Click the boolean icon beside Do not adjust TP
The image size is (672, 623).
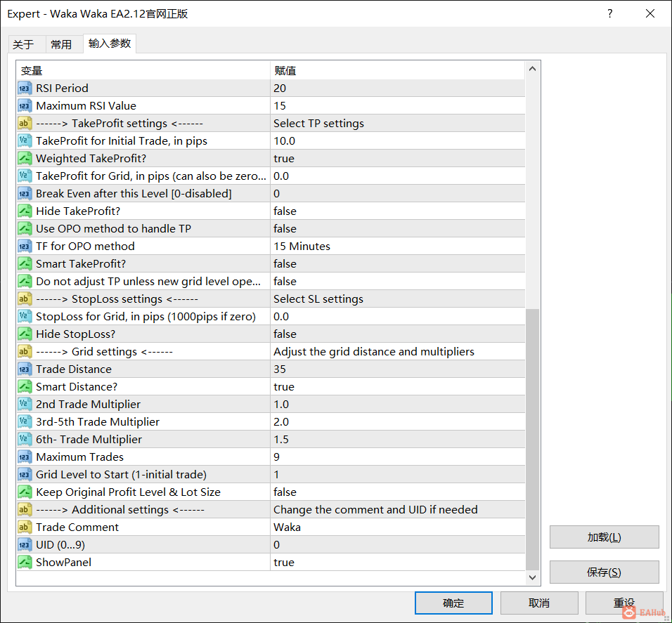click(x=25, y=282)
